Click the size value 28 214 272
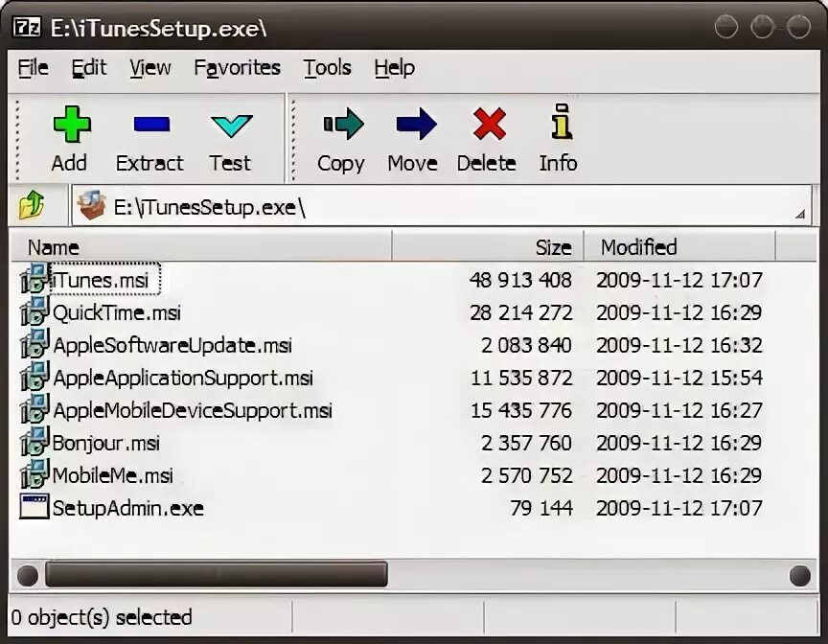The width and height of the screenshot is (828, 644). tap(520, 312)
